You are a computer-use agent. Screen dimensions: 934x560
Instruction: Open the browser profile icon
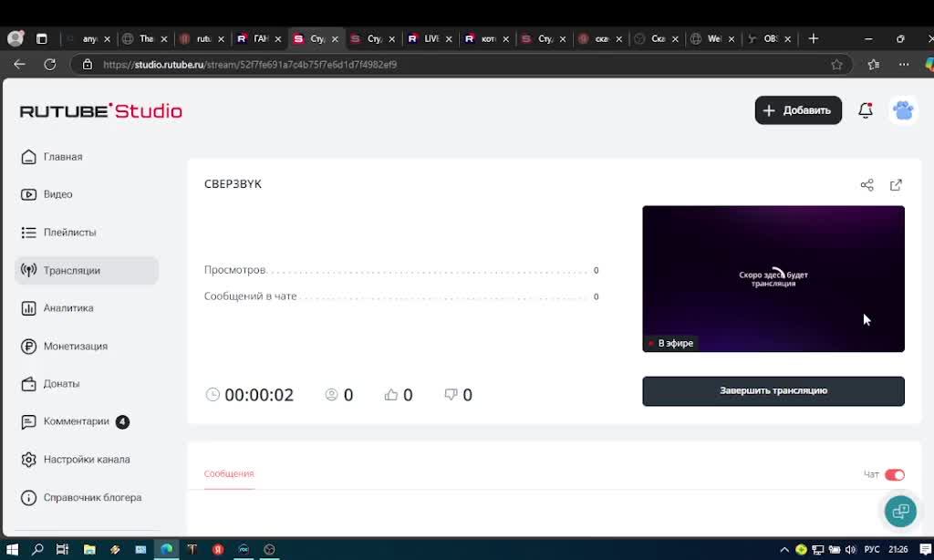click(x=16, y=38)
